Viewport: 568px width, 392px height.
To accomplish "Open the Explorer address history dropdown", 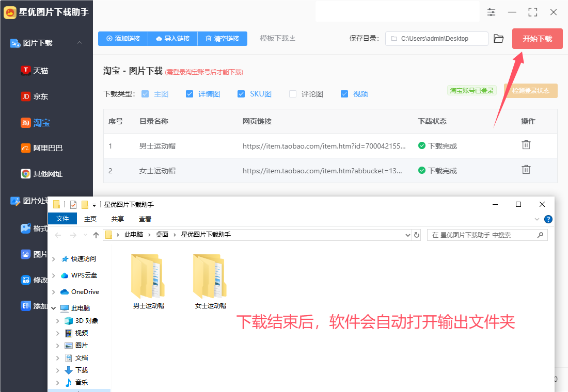I will tap(408, 235).
